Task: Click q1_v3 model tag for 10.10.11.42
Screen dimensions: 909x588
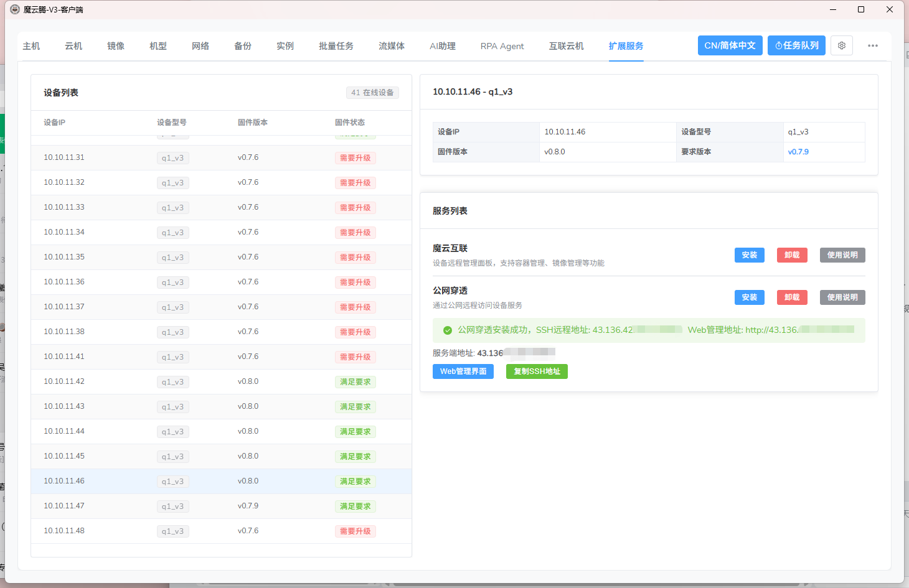Action: tap(173, 382)
